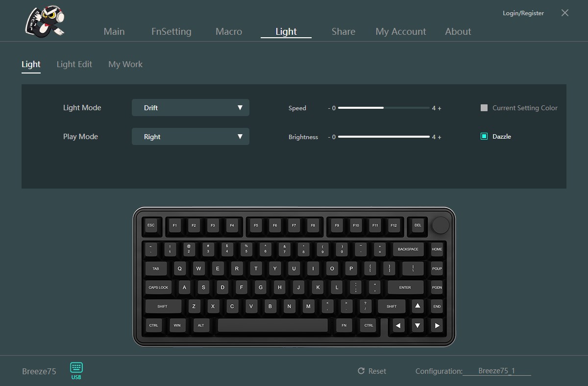Click the Reset refresh icon
Viewport: 588px width, 386px height.
(361, 371)
